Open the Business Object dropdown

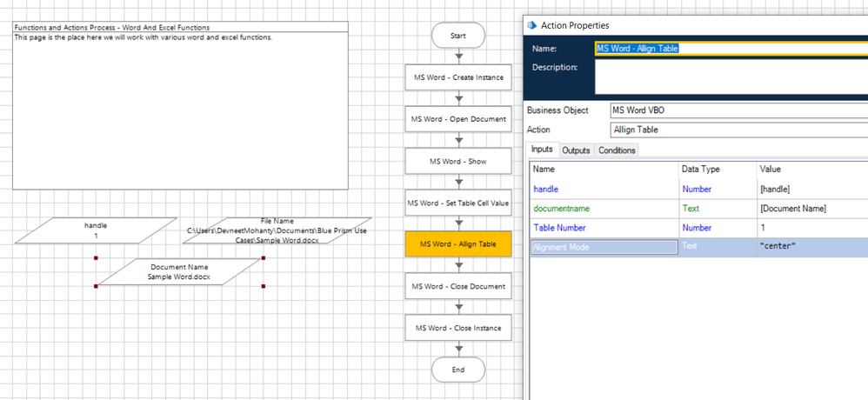[x=738, y=110]
